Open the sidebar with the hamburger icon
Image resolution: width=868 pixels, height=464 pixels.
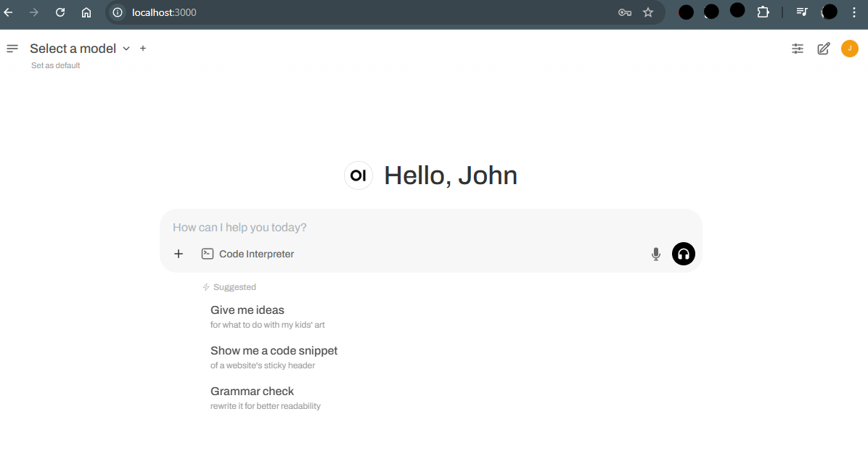pyautogui.click(x=12, y=48)
